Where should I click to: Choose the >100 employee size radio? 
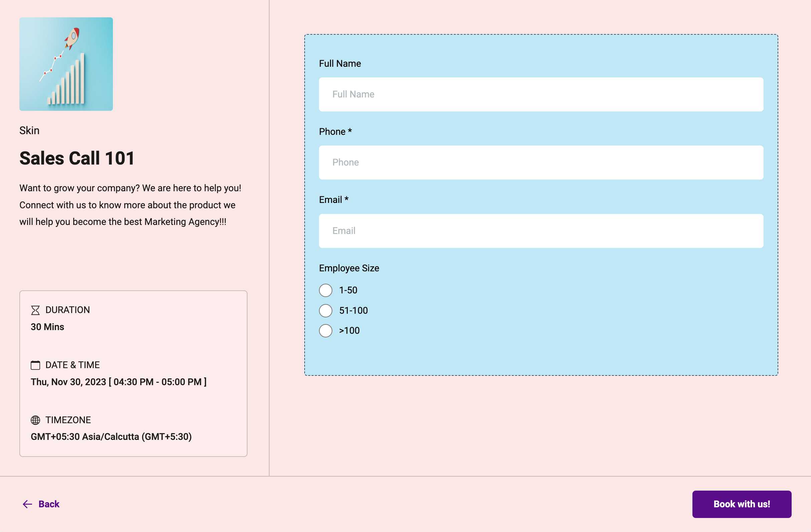[325, 331]
